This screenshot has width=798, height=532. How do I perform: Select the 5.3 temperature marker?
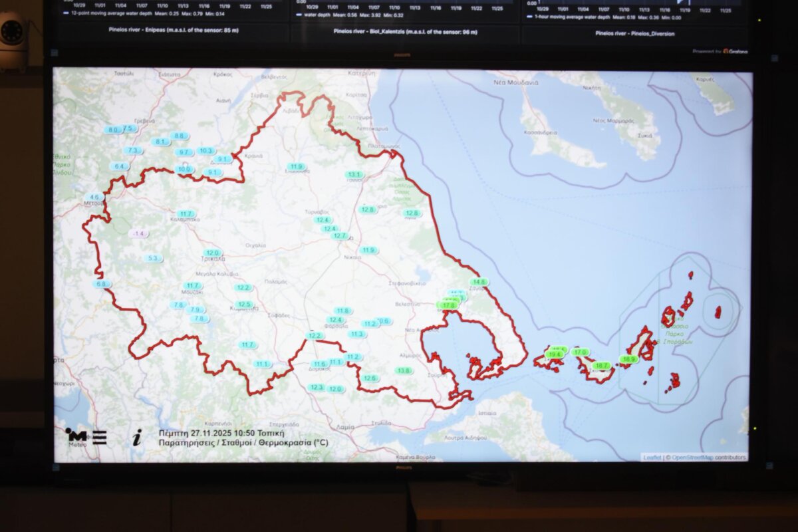tap(153, 258)
